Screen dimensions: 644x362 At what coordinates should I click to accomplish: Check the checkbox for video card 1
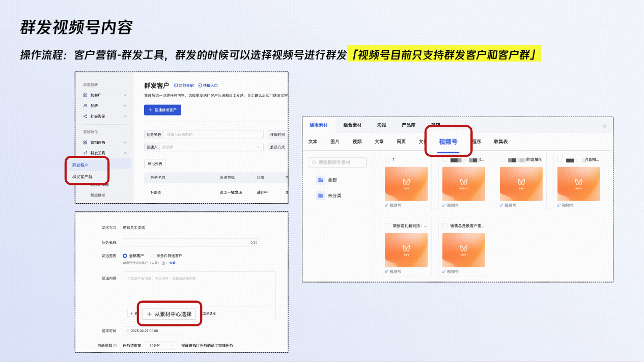pyautogui.click(x=387, y=159)
